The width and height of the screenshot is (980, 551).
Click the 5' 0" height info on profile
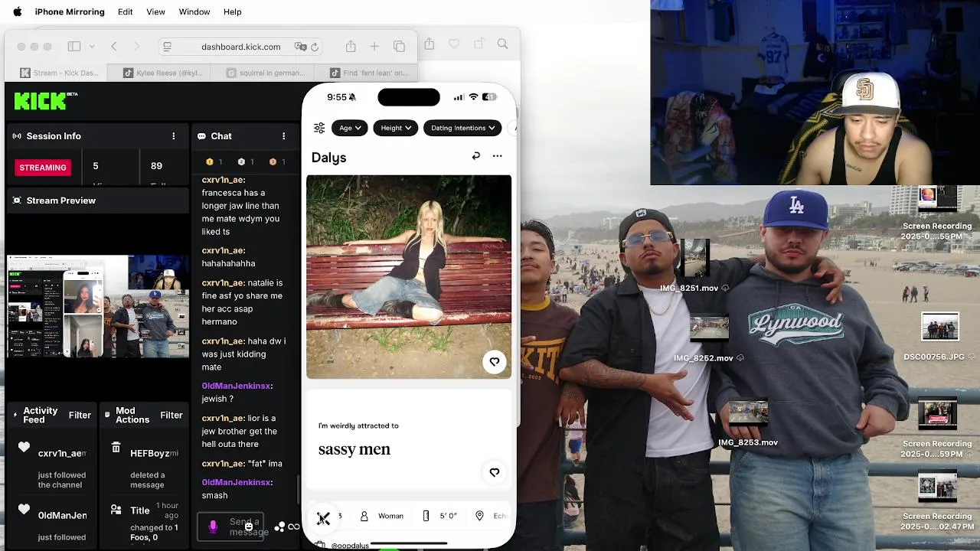439,516
